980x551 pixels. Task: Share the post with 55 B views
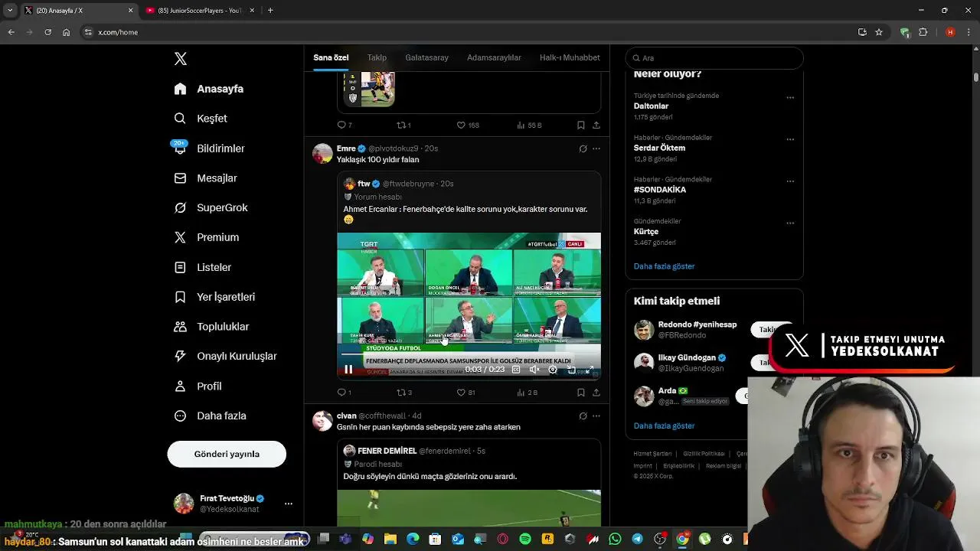point(596,125)
